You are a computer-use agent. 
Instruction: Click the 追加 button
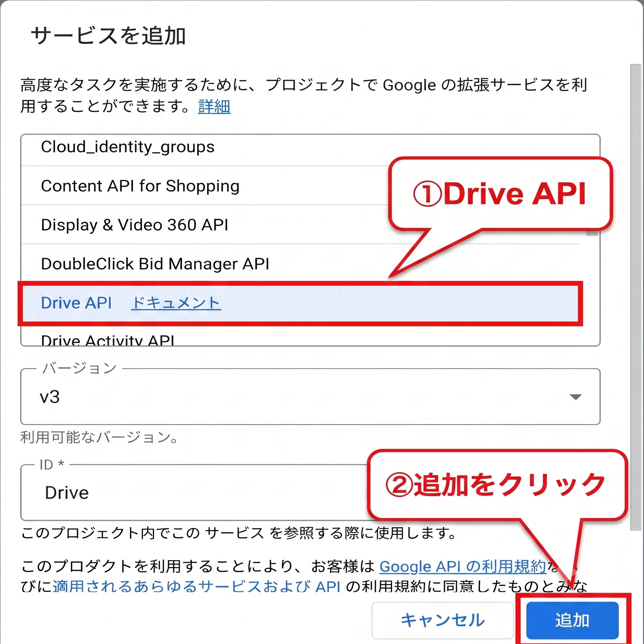pyautogui.click(x=572, y=620)
